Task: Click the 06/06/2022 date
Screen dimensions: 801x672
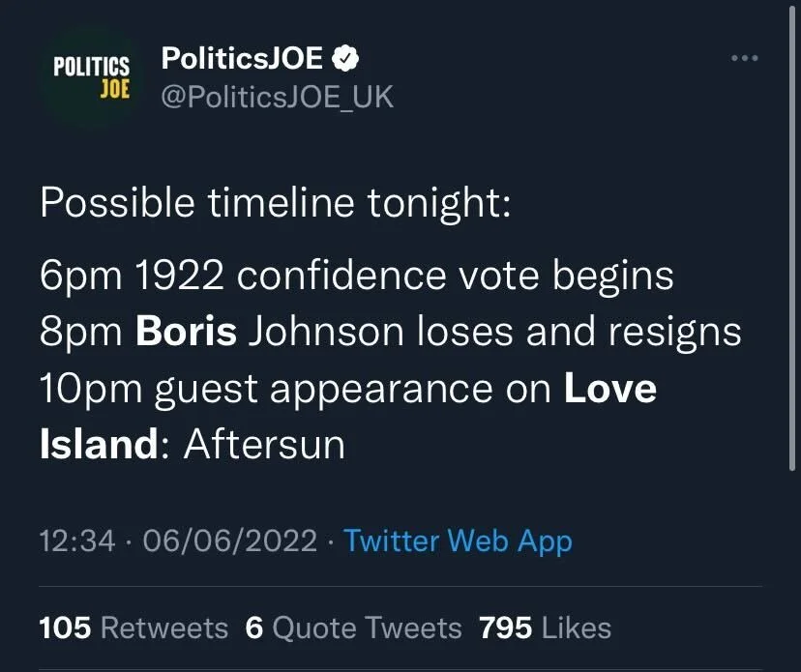Action: pyautogui.click(x=230, y=541)
